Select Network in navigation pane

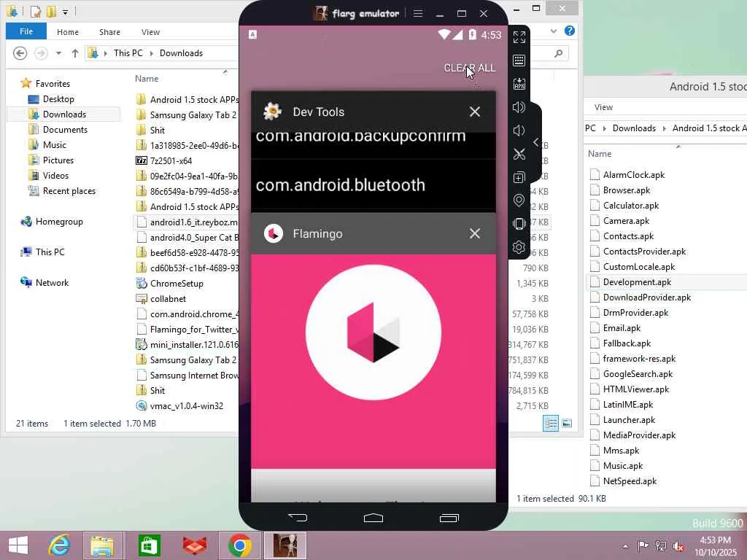(52, 282)
